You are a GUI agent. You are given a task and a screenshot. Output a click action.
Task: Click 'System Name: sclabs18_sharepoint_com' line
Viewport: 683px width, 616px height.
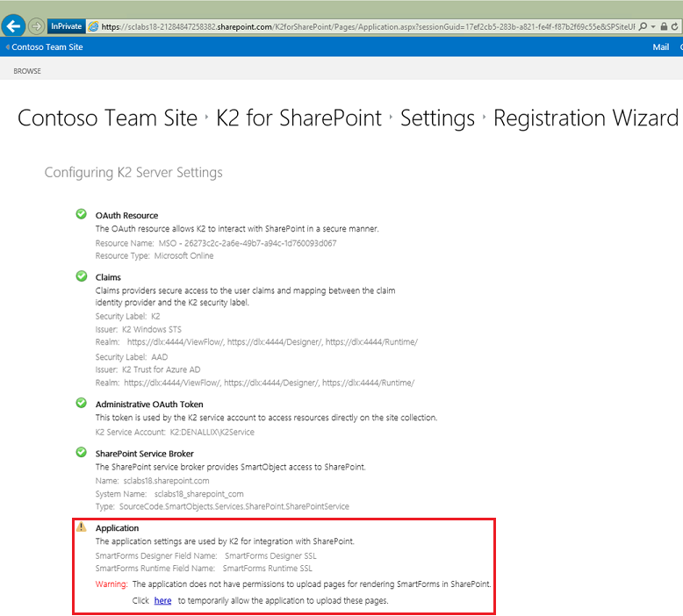pyautogui.click(x=169, y=494)
